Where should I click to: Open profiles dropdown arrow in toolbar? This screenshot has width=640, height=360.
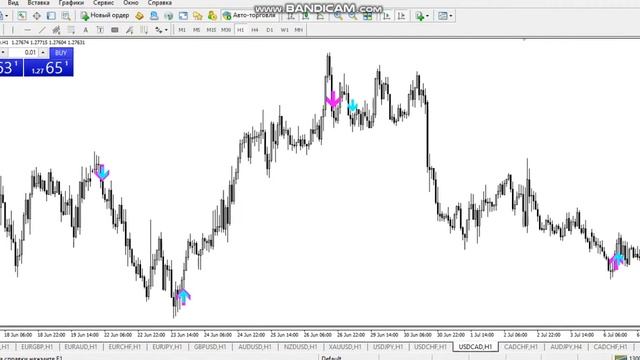point(7,16)
